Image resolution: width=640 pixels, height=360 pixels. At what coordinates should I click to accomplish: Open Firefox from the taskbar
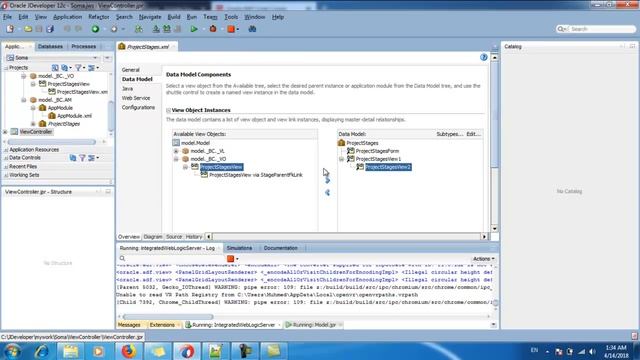tap(128, 351)
